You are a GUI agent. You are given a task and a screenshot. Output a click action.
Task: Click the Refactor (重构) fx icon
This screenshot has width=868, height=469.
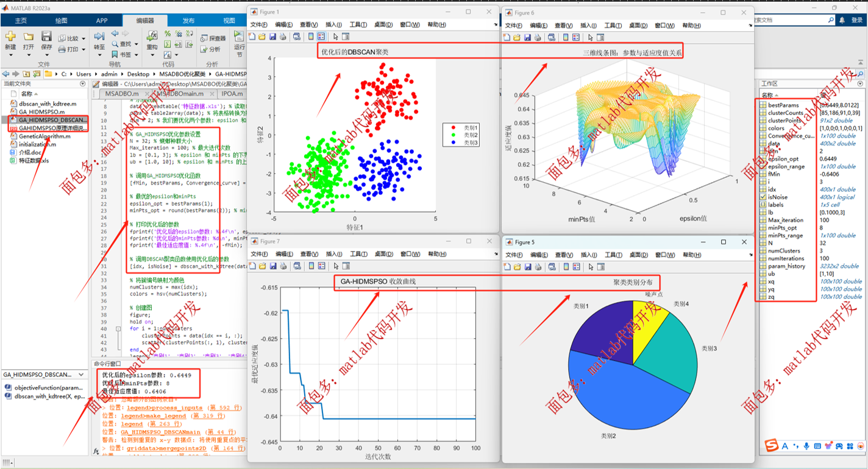[152, 37]
